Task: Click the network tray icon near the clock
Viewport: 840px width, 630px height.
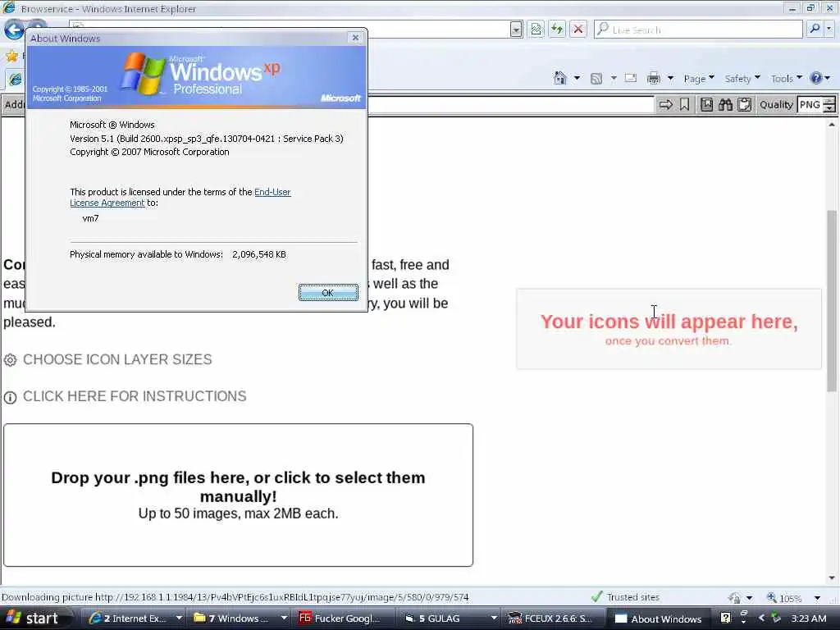Action: (776, 618)
